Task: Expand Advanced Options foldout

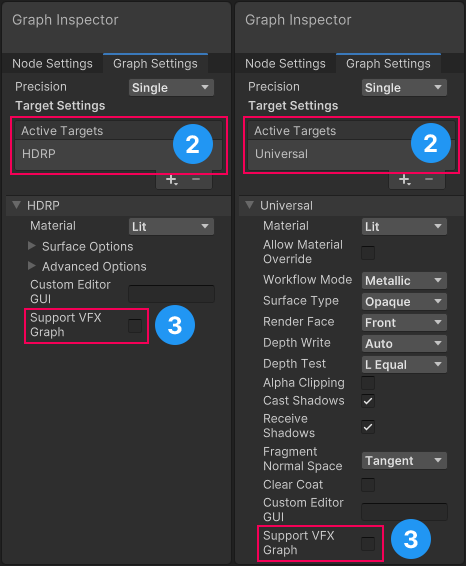Action: (32, 266)
